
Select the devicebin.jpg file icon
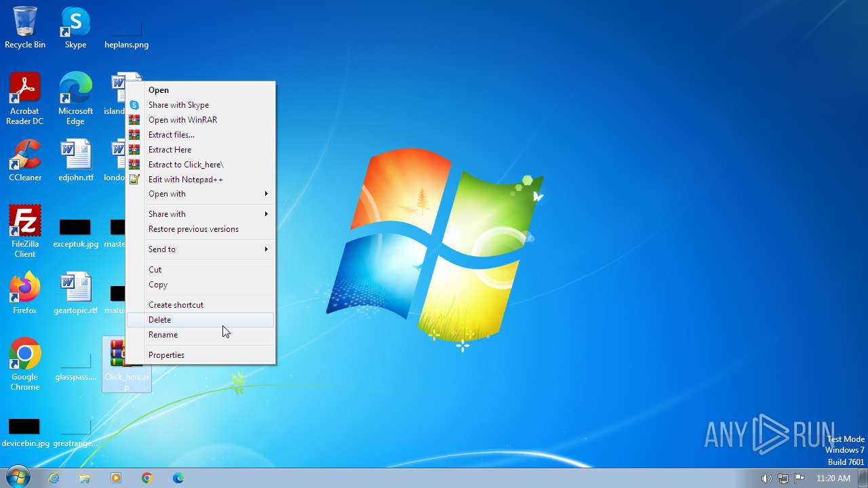25,431
